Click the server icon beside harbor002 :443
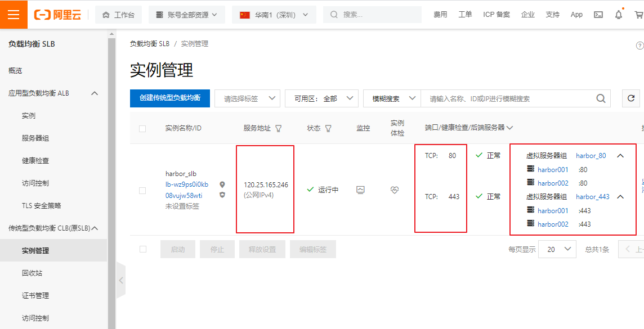Image resolution: width=644 pixels, height=329 pixels. pyautogui.click(x=531, y=224)
